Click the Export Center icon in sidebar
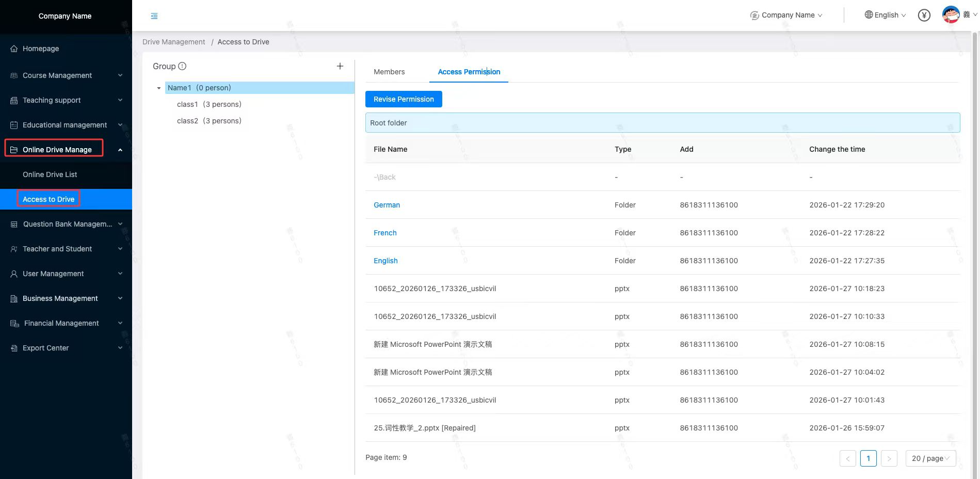Screen dimensions: 980x479 [x=13, y=347]
